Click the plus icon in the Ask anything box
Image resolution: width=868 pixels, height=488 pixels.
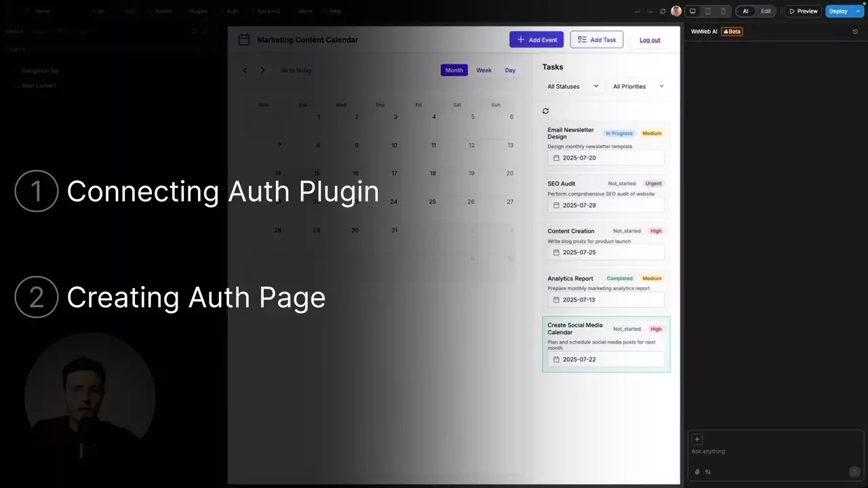point(697,439)
